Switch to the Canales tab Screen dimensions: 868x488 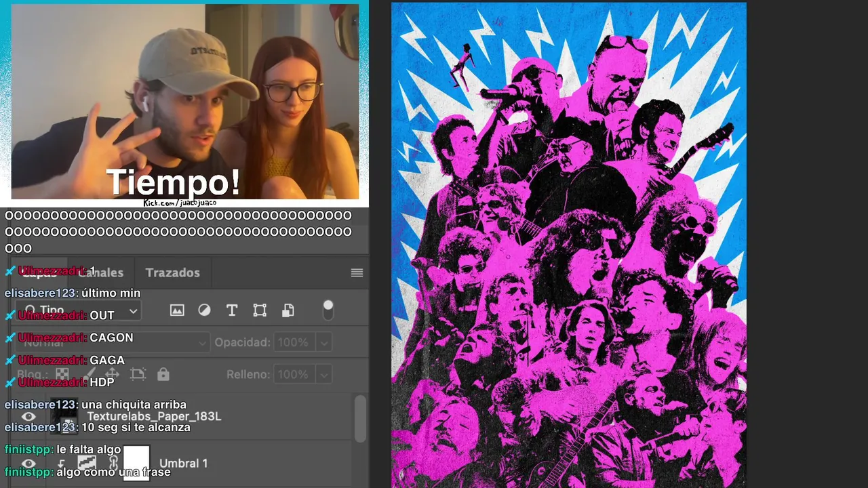[101, 272]
